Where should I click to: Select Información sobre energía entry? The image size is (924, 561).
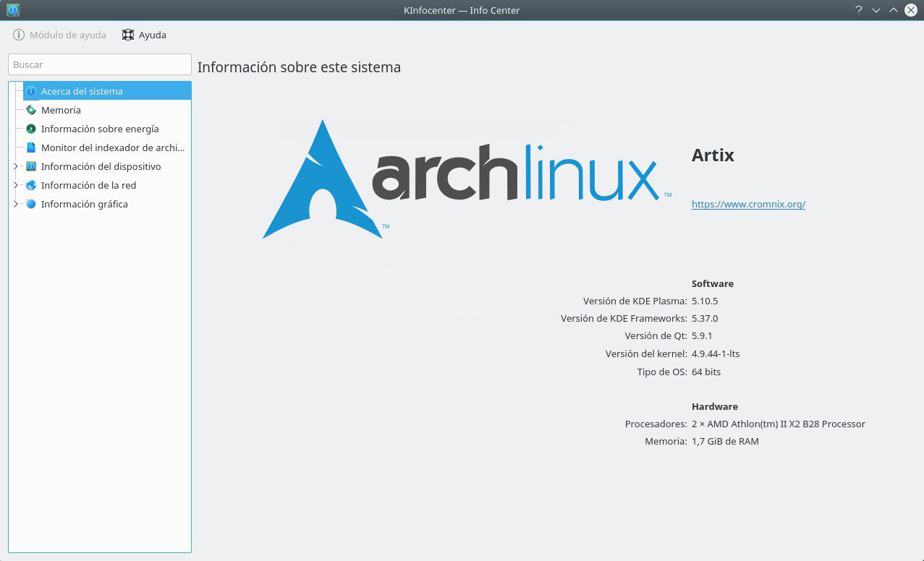click(x=100, y=129)
